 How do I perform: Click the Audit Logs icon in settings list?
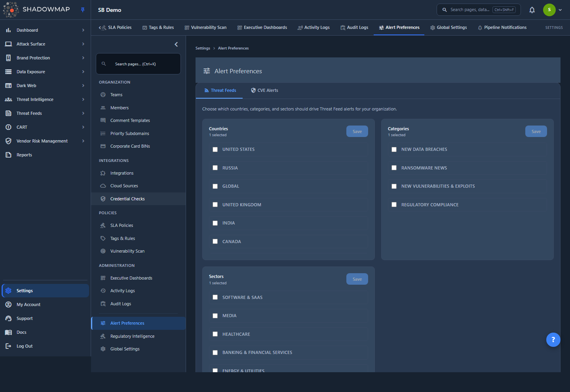tap(103, 304)
